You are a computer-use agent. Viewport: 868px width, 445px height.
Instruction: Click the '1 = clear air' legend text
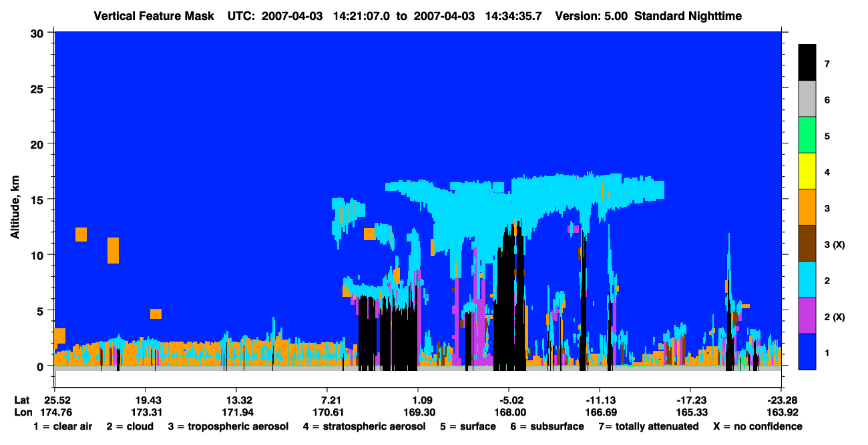click(x=63, y=426)
